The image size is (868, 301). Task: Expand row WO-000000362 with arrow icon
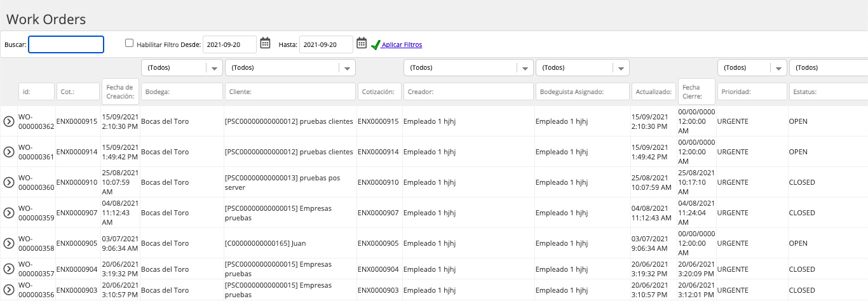click(9, 121)
